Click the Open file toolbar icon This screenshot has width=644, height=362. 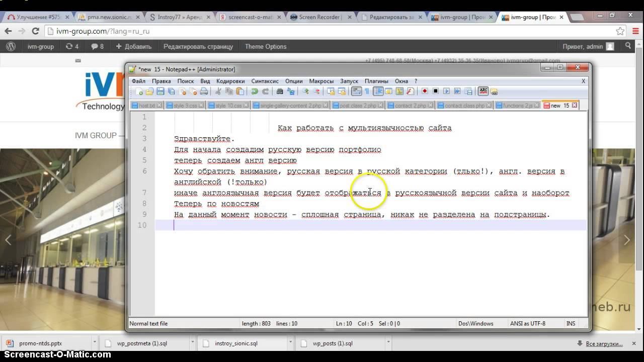point(149,92)
